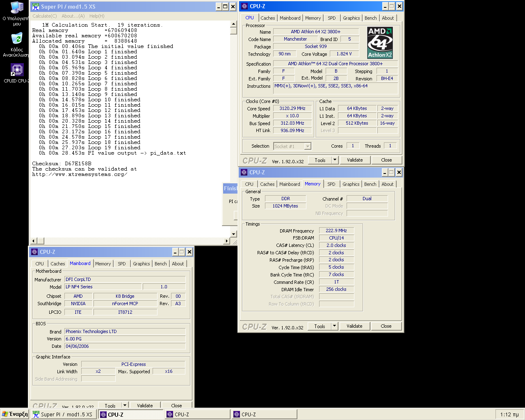Viewport: 525px width, 420px height.
Task: Minimize the CPU-Z Memory window
Action: (x=385, y=172)
